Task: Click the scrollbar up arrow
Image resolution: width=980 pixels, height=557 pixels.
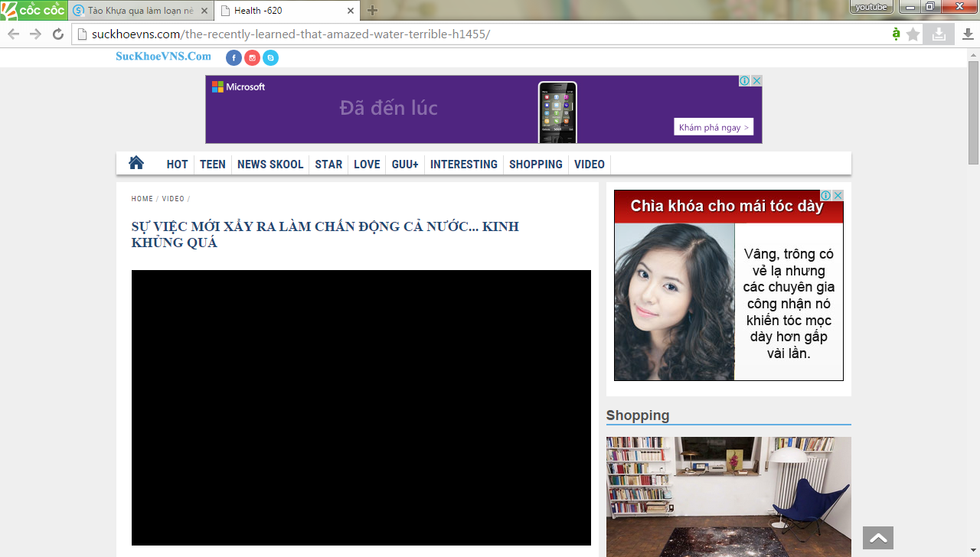Action: pyautogui.click(x=973, y=54)
